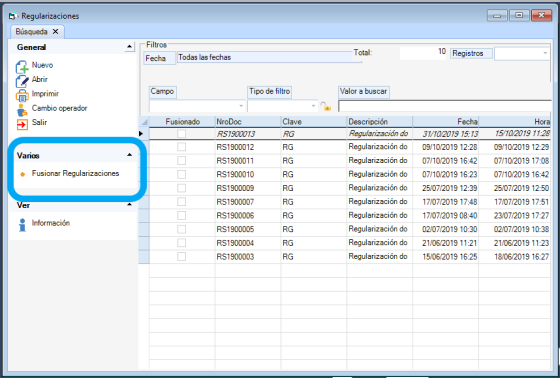
Task: Select the RS1900010 document cell
Action: [x=248, y=174]
